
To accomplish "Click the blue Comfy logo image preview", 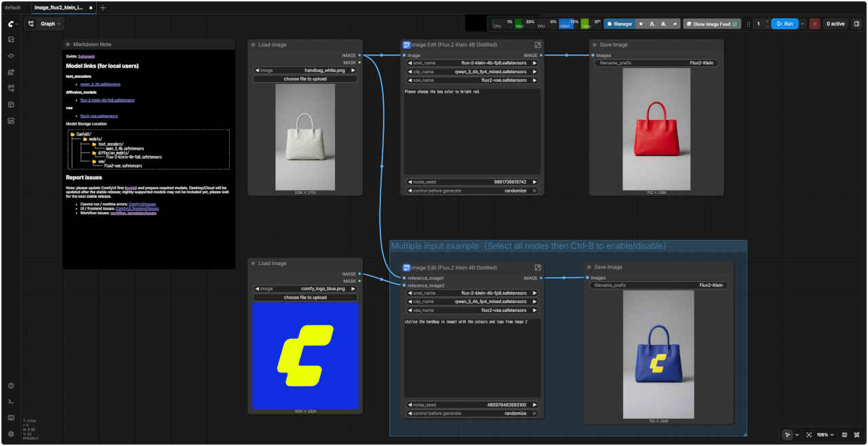I will pos(305,355).
